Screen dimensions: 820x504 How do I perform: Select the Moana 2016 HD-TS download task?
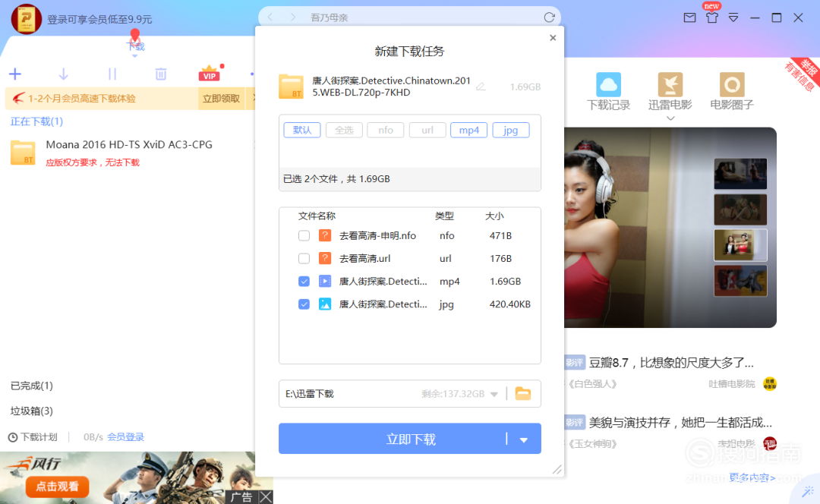tap(129, 153)
